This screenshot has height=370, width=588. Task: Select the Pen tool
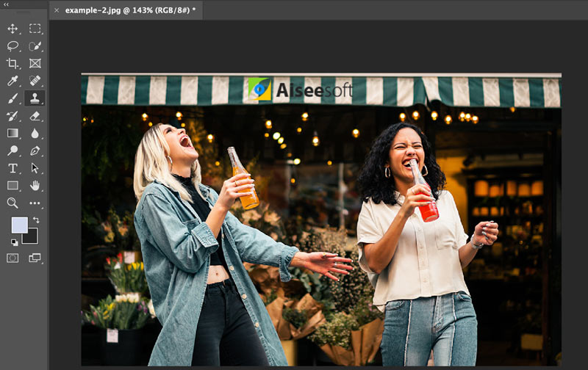pos(35,150)
